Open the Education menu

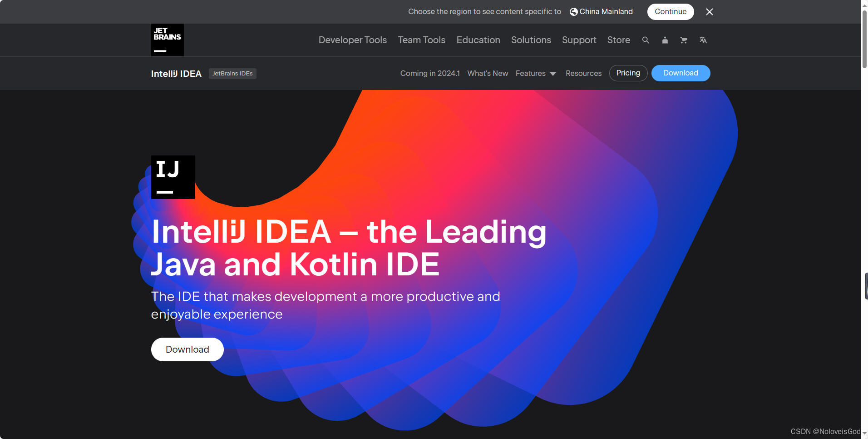tap(478, 40)
